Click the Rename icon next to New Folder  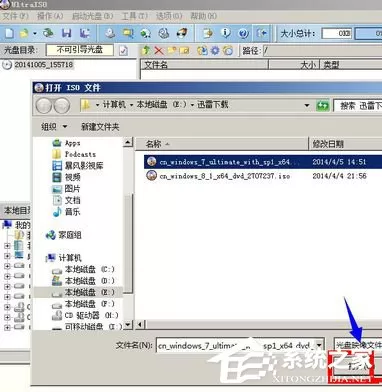pyautogui.click(x=184, y=51)
